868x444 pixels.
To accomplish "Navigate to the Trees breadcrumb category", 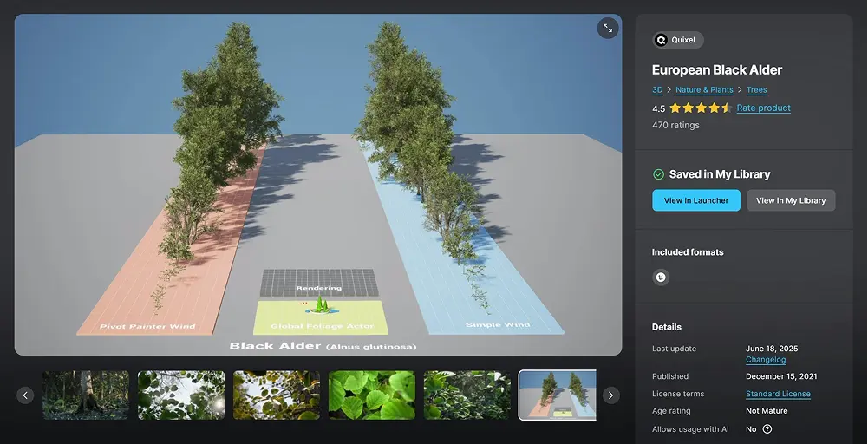I will coord(756,90).
